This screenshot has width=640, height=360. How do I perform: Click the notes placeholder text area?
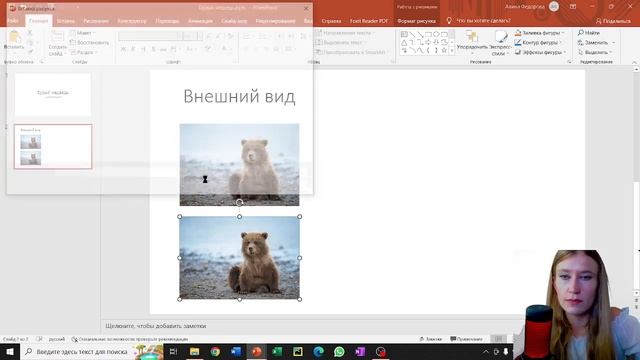156,326
